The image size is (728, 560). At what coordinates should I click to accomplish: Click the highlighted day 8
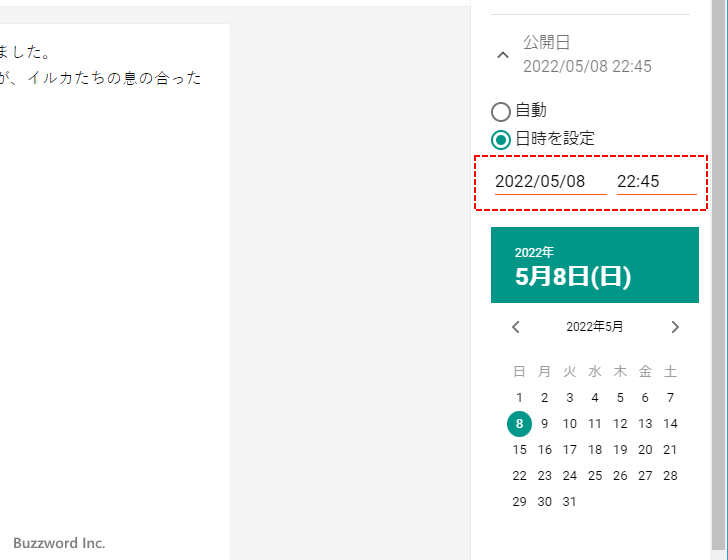coord(519,423)
